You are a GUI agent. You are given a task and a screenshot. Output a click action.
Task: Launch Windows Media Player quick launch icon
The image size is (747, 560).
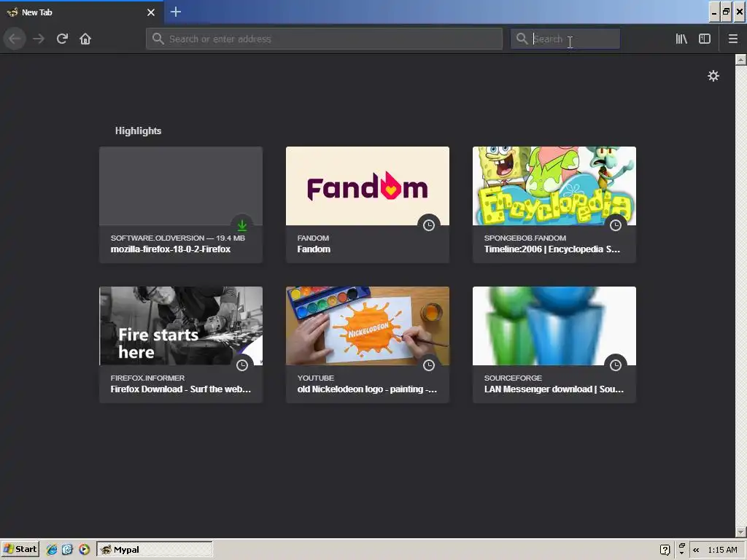coord(84,550)
